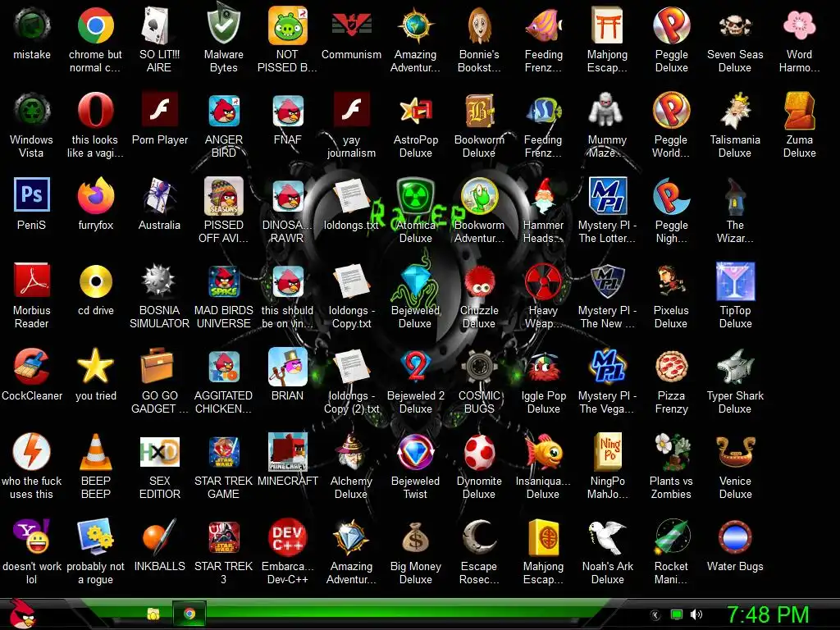The image size is (840, 630).
Task: Open TipTop Deluxe cocktail icon
Action: 735,281
